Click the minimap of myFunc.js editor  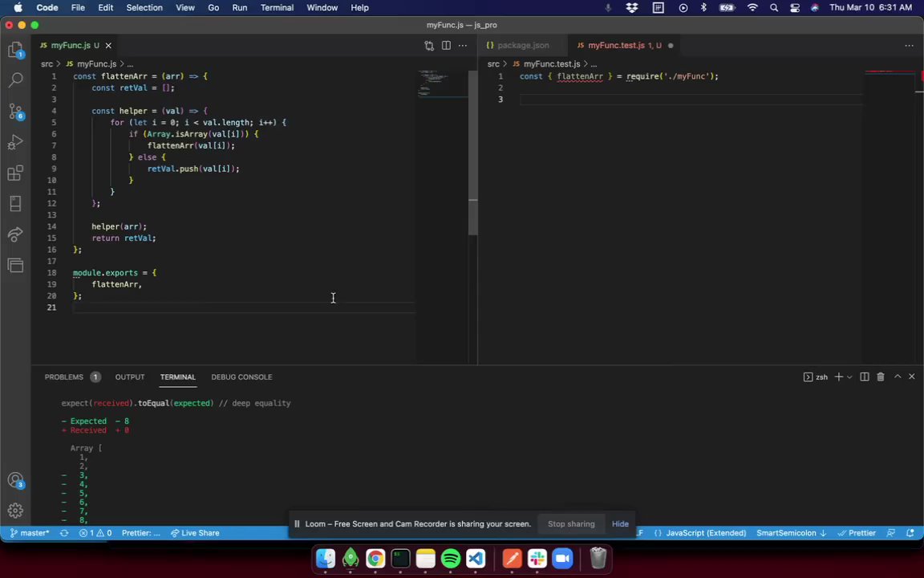coord(442,83)
